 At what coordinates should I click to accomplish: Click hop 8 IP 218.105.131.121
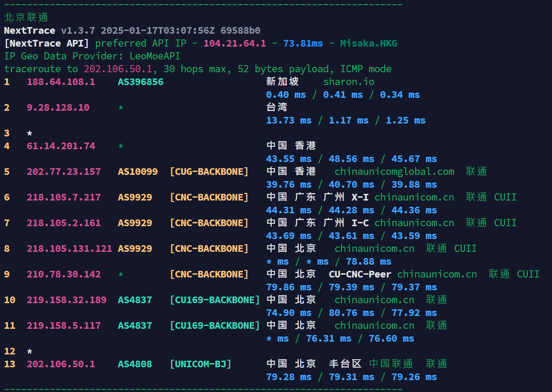(x=69, y=249)
